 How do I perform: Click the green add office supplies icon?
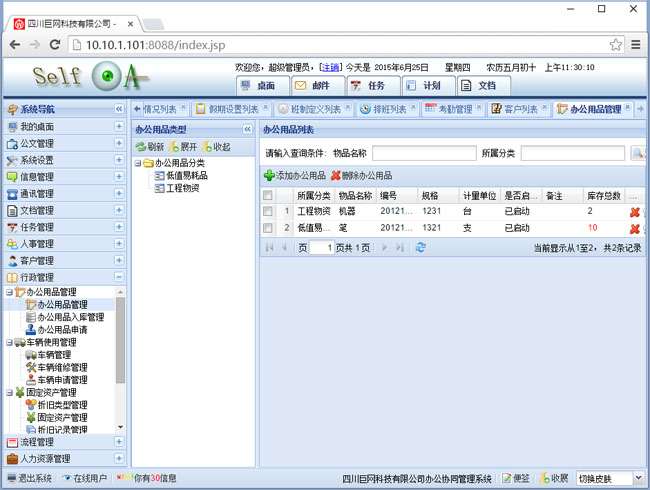269,175
